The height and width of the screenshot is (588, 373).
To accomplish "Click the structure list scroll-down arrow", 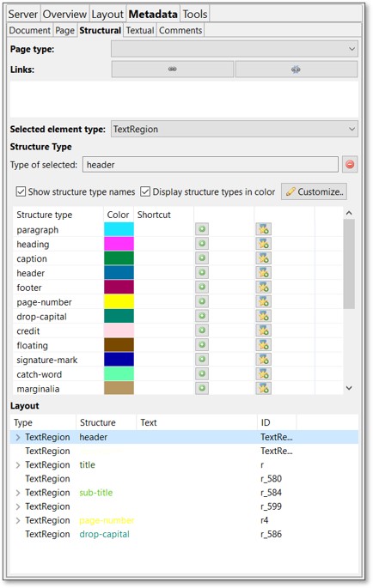I will tap(349, 388).
